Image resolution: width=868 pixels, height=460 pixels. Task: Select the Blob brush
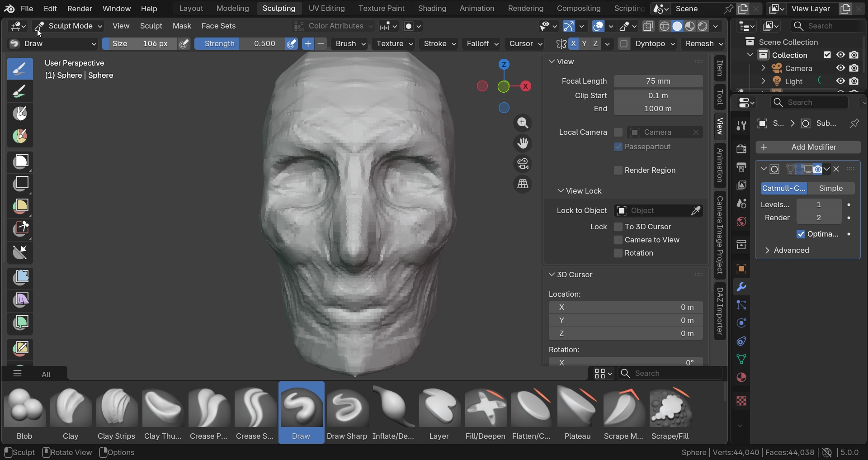[24, 409]
